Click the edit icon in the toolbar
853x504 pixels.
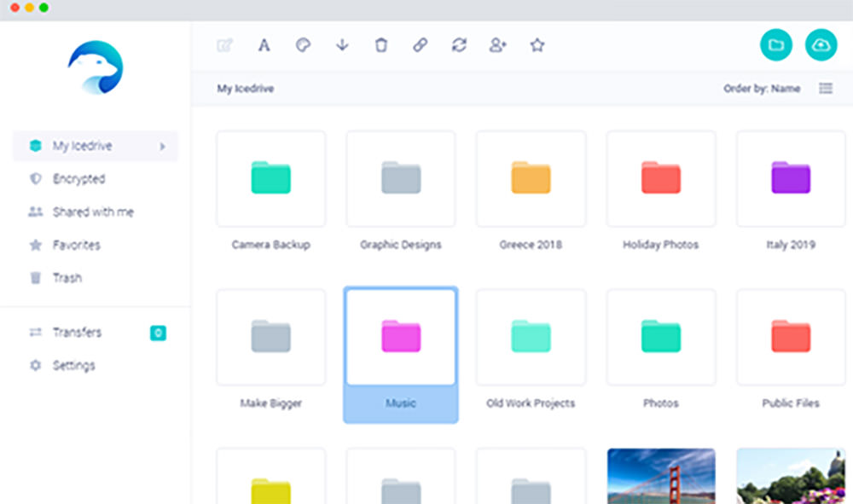[x=224, y=45]
